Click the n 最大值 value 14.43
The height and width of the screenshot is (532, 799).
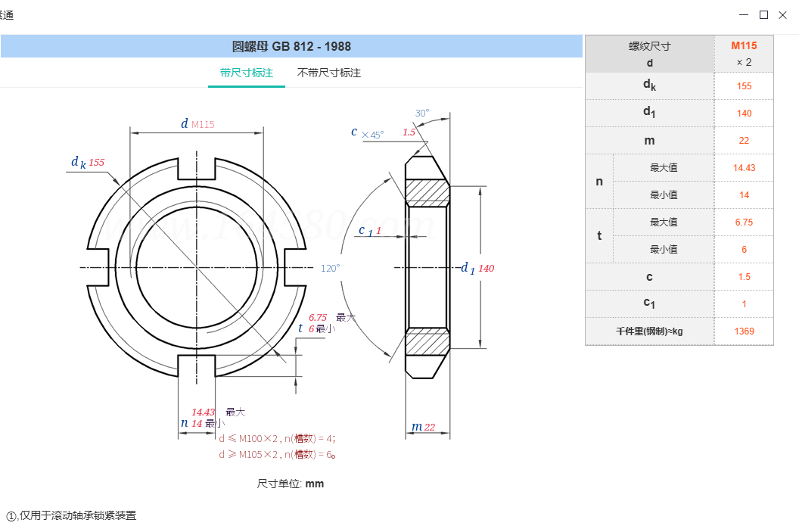pyautogui.click(x=744, y=168)
